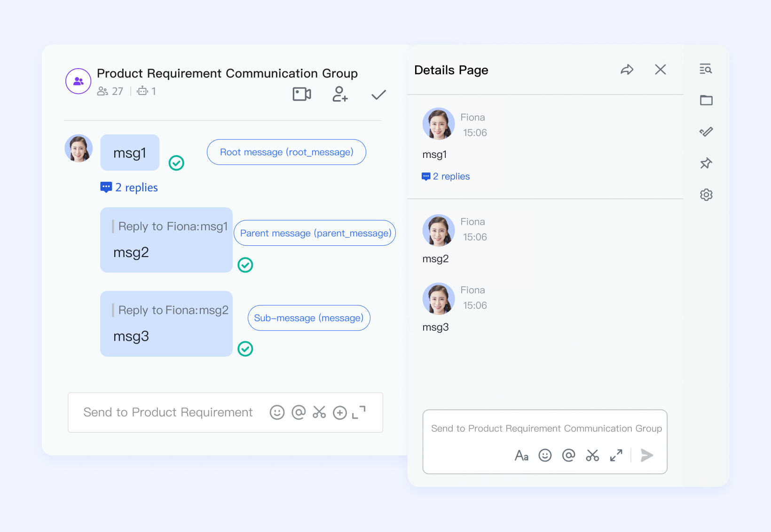Viewport: 771px width, 532px height.
Task: Forward the thread from Details Page
Action: tap(627, 70)
